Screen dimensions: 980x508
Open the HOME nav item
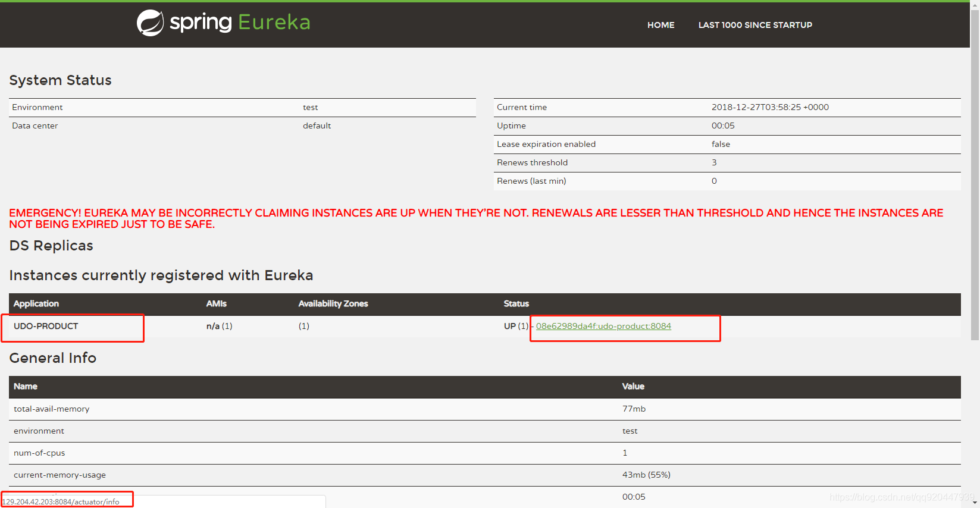click(x=660, y=25)
